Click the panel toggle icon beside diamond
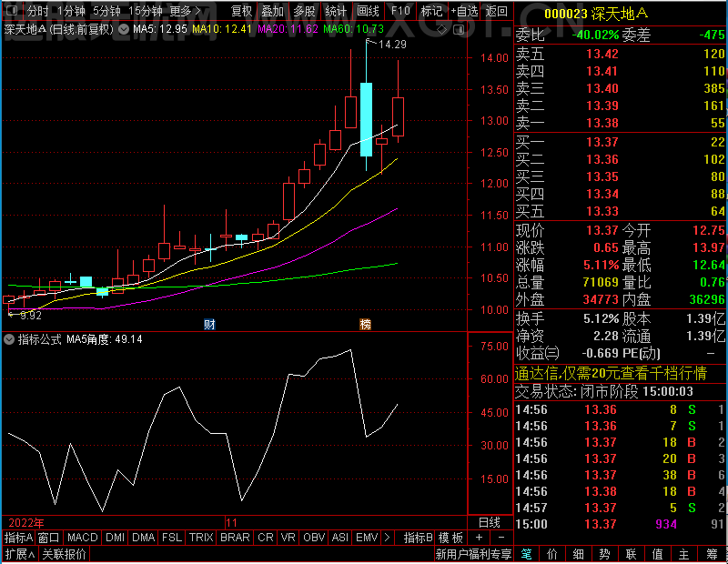Viewport: 728px width, 564px height. [459, 30]
